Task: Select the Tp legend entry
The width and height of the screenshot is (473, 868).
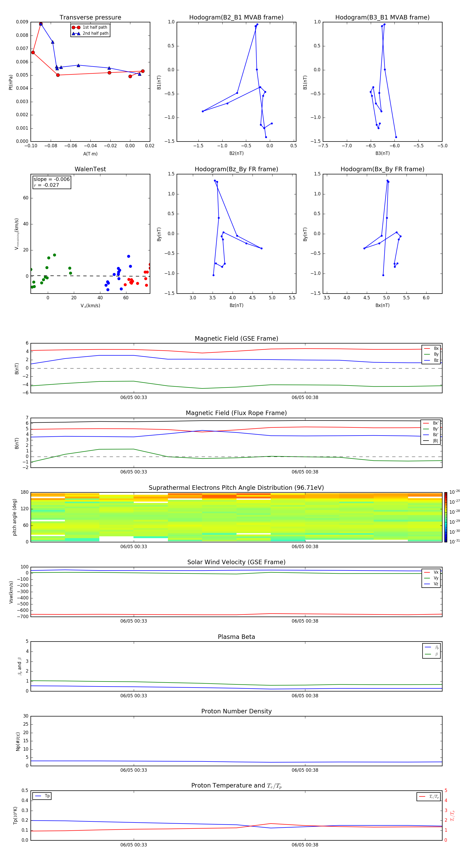Action: tap(42, 796)
